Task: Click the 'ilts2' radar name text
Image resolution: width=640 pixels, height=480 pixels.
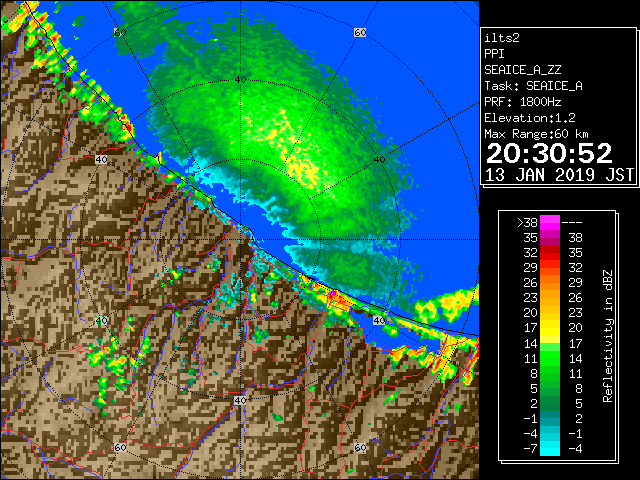Action: [502, 38]
